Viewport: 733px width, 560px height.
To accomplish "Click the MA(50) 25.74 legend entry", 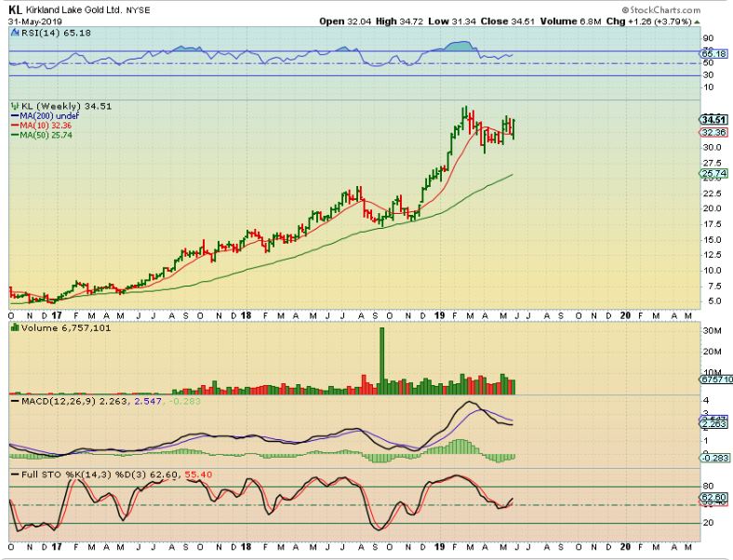I will 42,135.
